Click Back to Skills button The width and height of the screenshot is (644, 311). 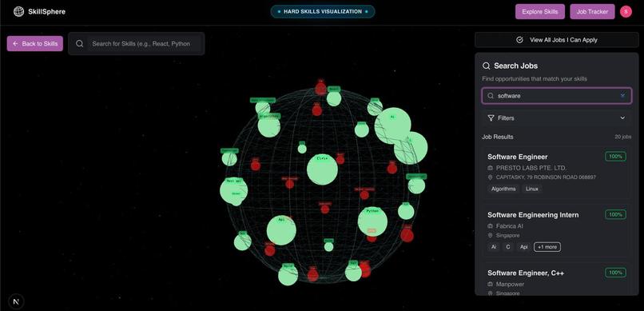[35, 43]
